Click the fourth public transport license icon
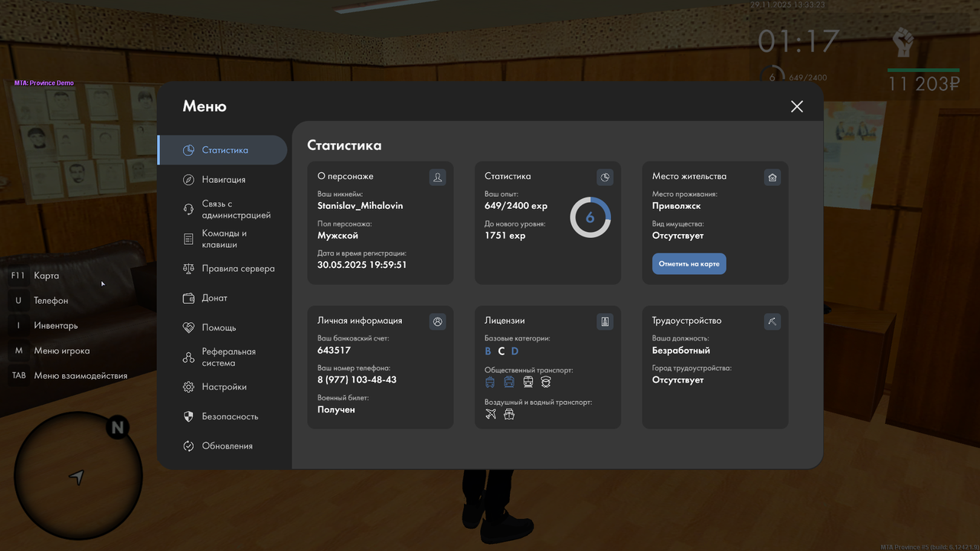The height and width of the screenshot is (551, 980). click(x=546, y=382)
